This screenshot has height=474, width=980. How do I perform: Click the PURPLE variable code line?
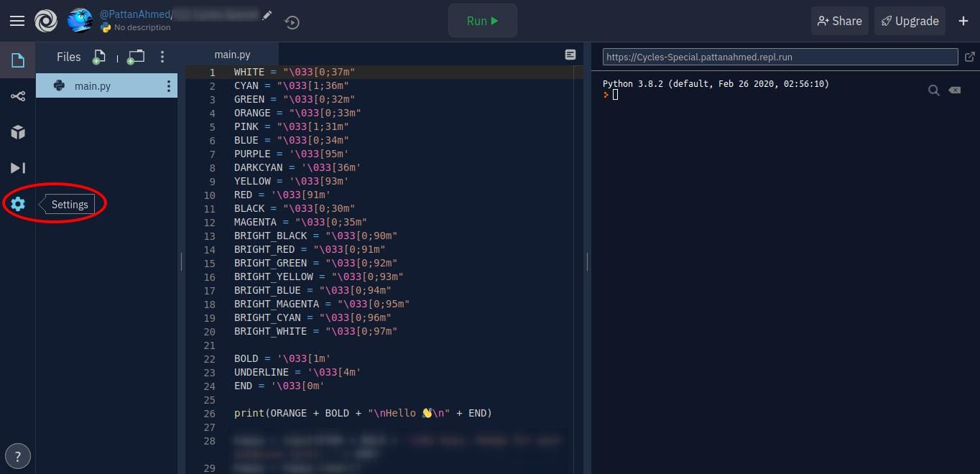click(x=292, y=154)
